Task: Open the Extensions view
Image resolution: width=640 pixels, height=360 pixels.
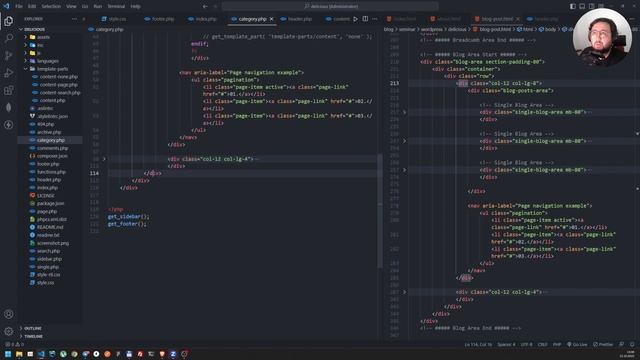Action: click(8, 90)
